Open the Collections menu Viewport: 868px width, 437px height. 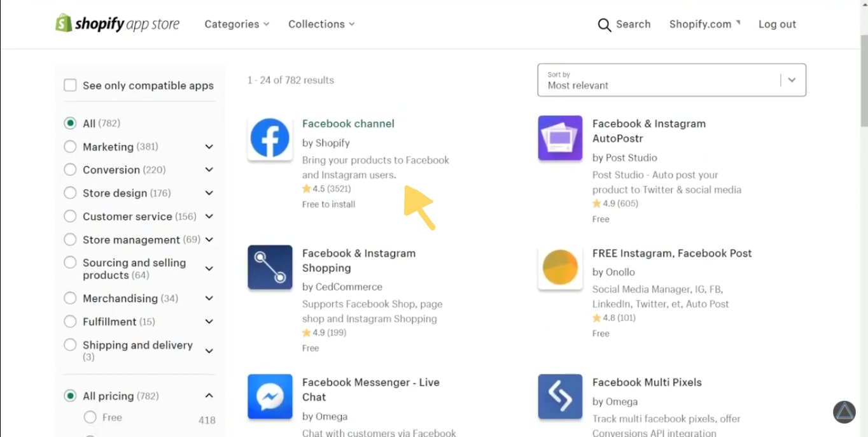point(321,24)
